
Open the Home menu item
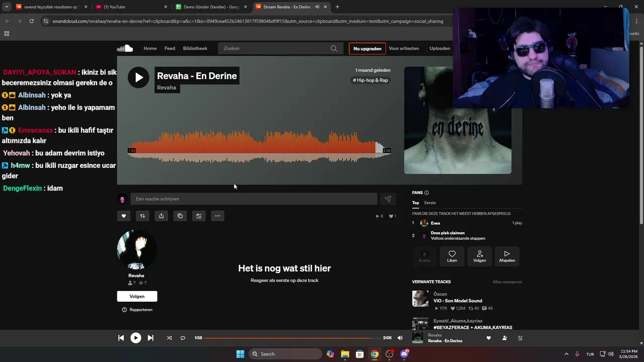pos(150,48)
